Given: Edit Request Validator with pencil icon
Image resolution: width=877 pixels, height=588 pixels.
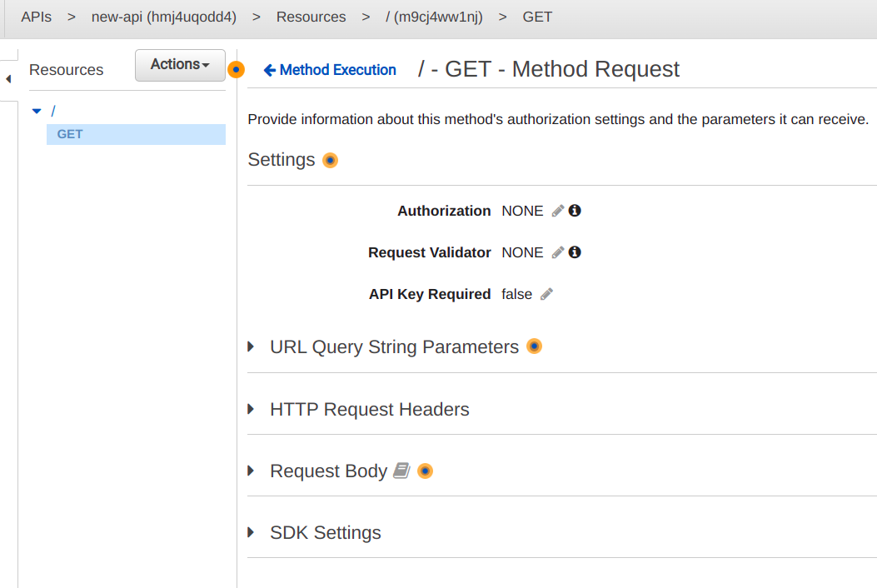Looking at the screenshot, I should pyautogui.click(x=558, y=252).
